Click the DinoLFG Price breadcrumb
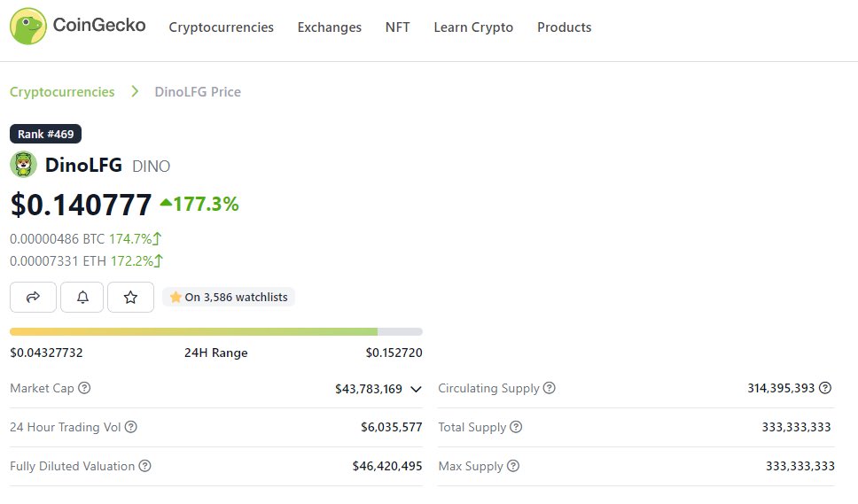Screen dimensions: 858x504 coord(198,92)
